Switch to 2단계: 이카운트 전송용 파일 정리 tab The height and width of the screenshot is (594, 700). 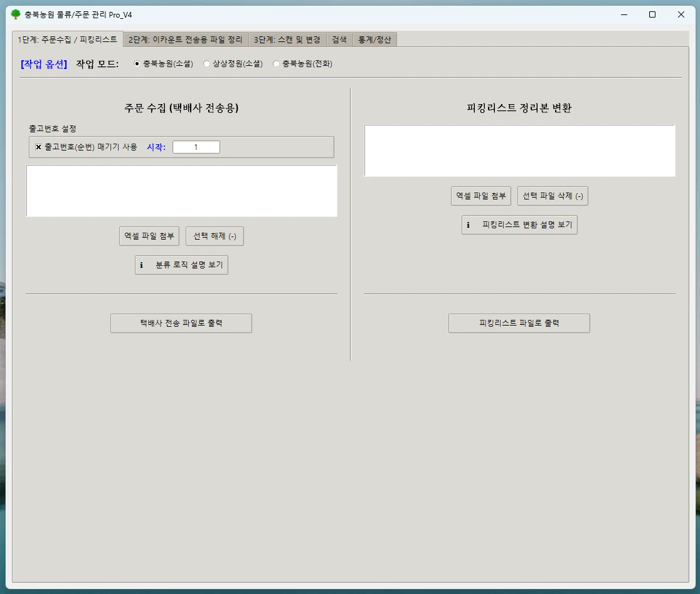point(186,40)
